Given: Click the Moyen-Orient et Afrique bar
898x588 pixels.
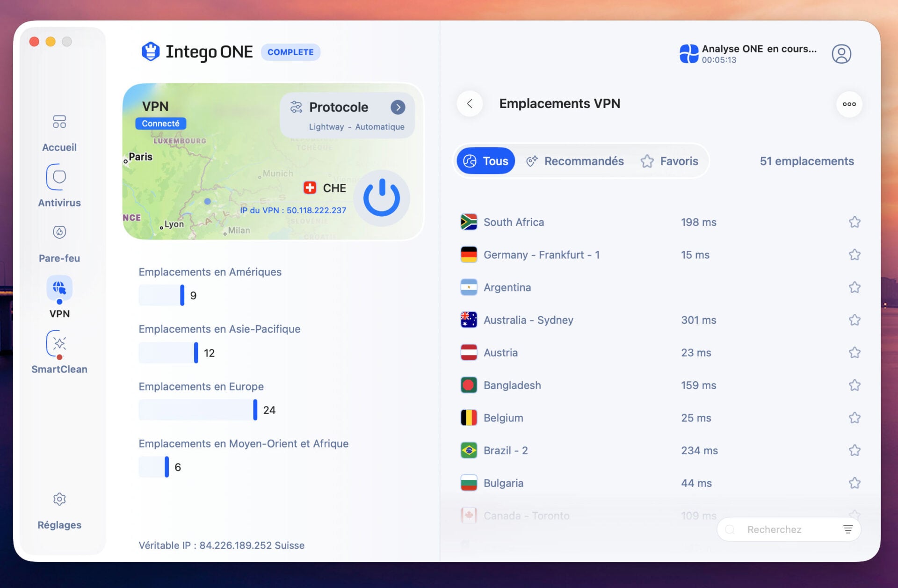Looking at the screenshot, I should tap(154, 467).
